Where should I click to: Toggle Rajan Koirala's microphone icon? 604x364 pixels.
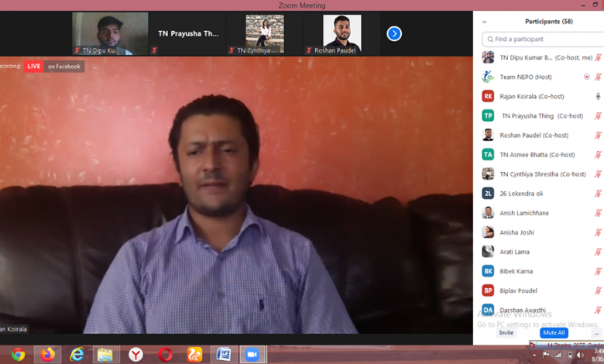point(598,96)
